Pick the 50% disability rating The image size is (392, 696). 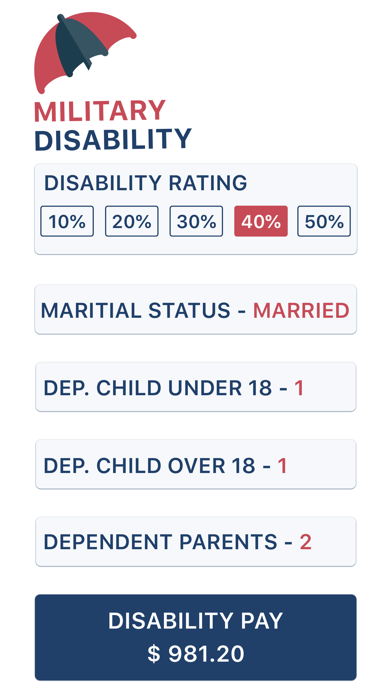tap(324, 221)
